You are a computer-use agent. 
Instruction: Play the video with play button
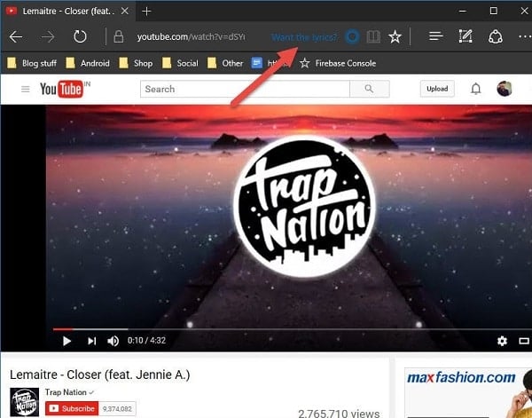[x=66, y=341]
